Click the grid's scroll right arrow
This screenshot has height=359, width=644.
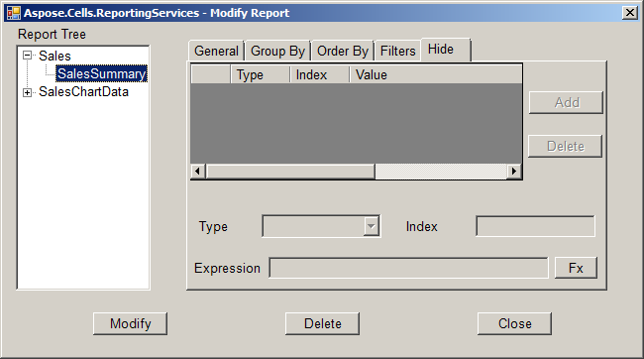point(514,171)
